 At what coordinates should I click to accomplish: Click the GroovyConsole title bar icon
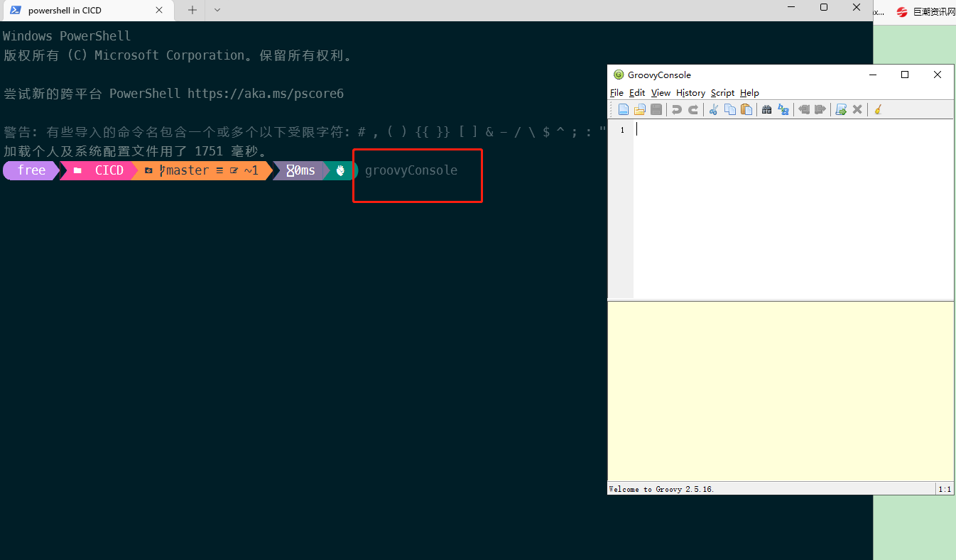pyautogui.click(x=619, y=75)
